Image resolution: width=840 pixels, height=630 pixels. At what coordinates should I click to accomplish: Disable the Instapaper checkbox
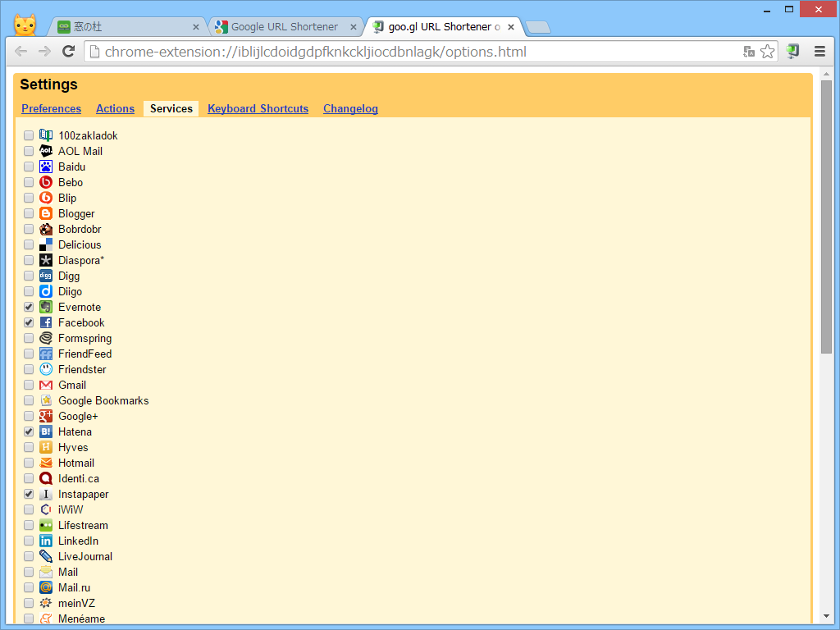pyautogui.click(x=29, y=494)
